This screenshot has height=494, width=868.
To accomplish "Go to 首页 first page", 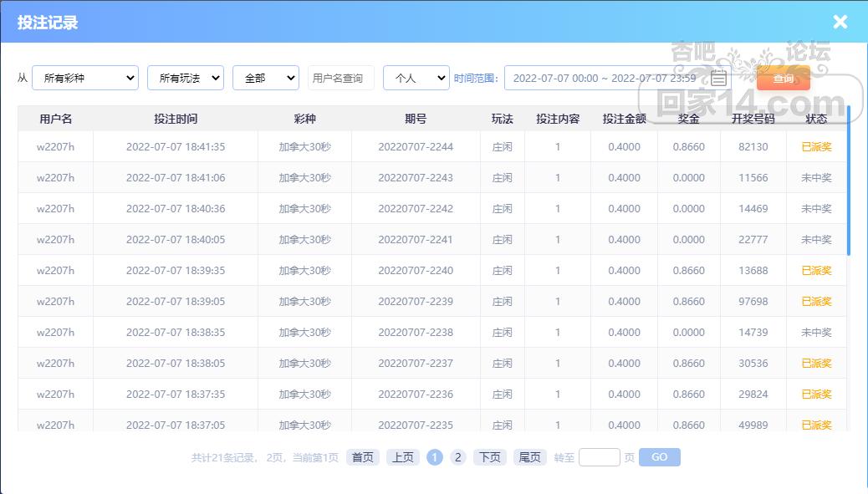I will [363, 457].
